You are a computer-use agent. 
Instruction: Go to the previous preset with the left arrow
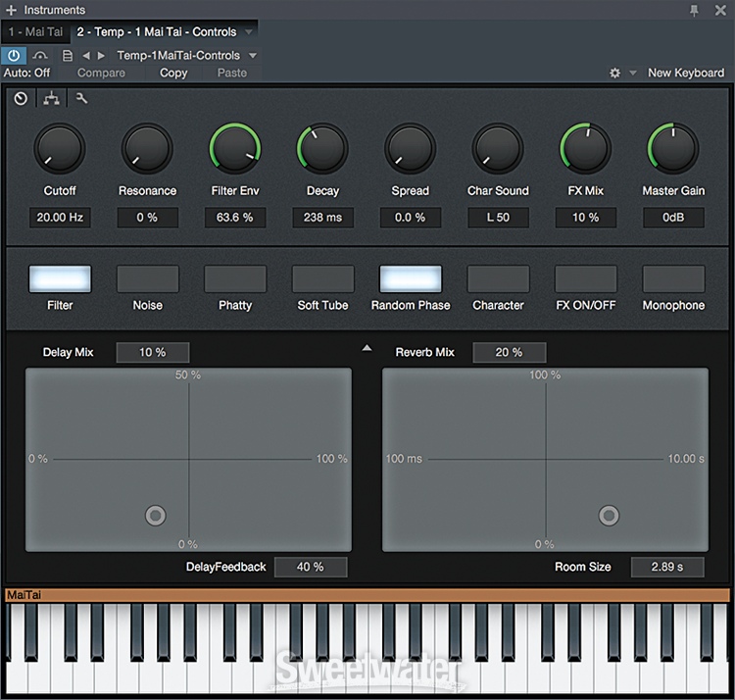(86, 56)
